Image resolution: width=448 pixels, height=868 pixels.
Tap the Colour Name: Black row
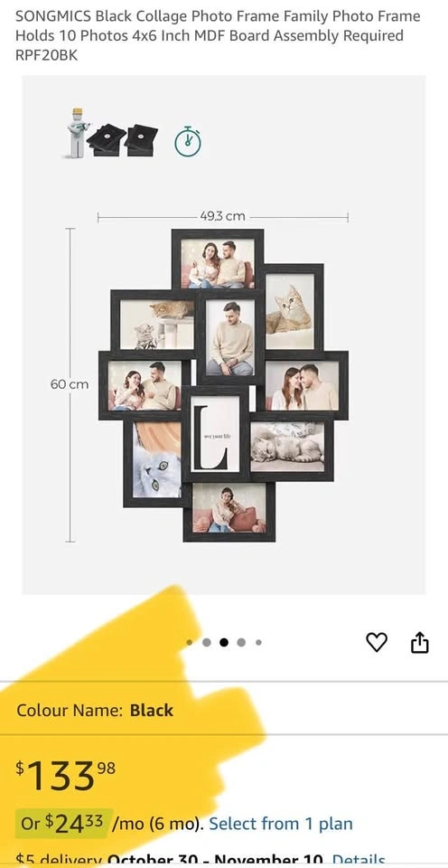pyautogui.click(x=224, y=710)
